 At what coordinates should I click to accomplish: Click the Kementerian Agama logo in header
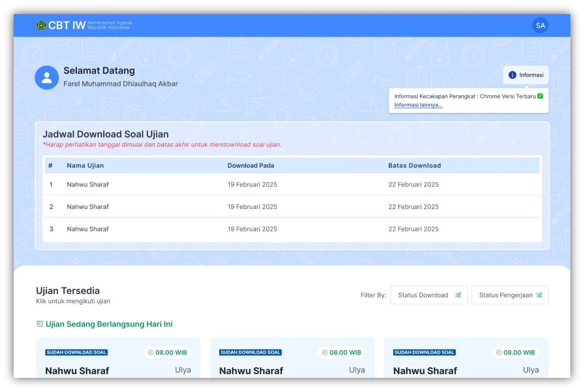pyautogui.click(x=41, y=25)
